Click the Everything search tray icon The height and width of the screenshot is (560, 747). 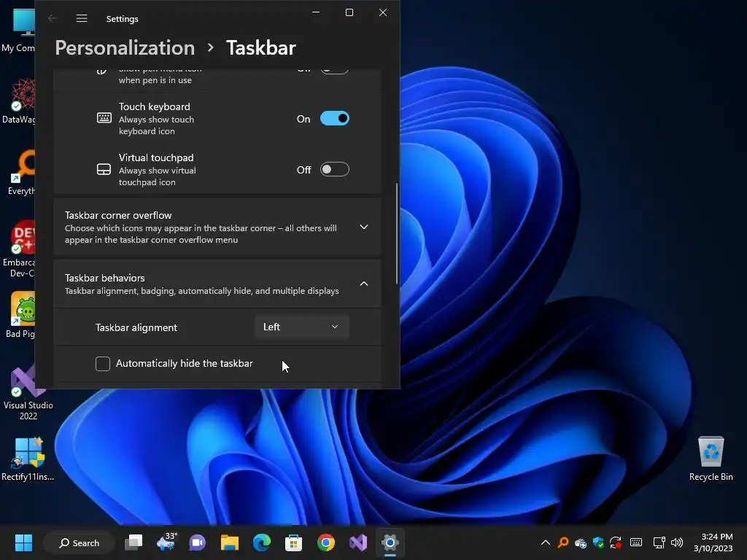pos(563,542)
